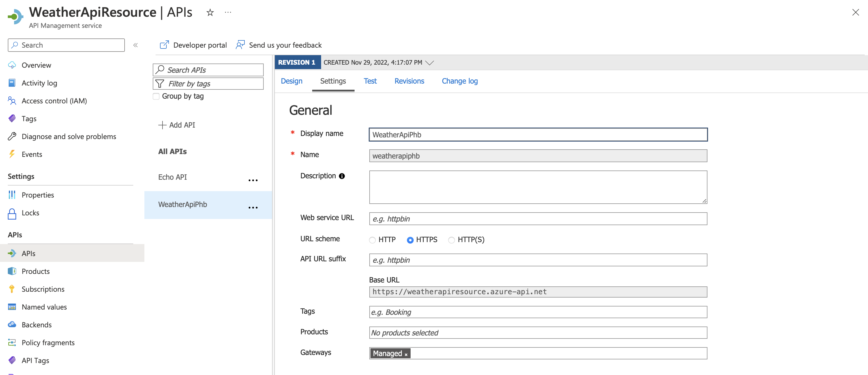Expand the revision created date dropdown
This screenshot has height=375, width=868.
click(x=429, y=63)
